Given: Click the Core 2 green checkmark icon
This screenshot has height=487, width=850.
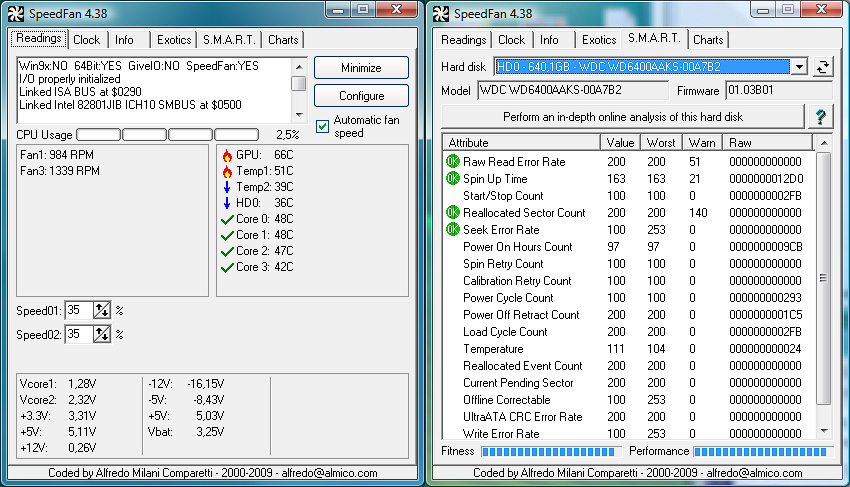Looking at the screenshot, I should (227, 252).
